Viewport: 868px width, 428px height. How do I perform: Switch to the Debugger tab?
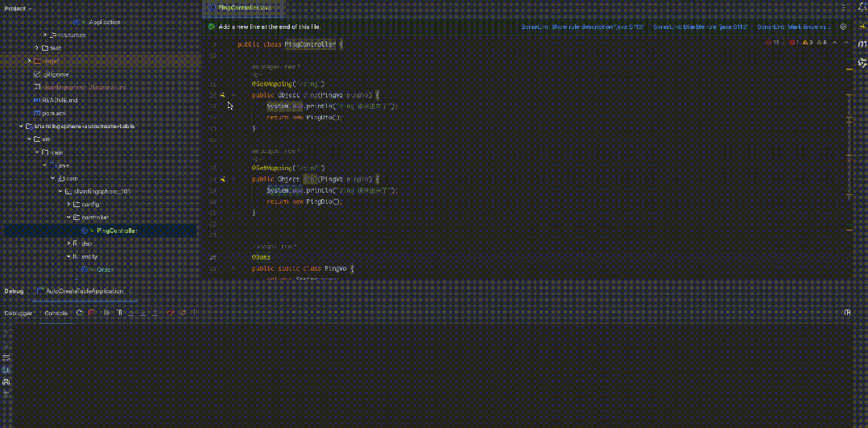coord(17,313)
